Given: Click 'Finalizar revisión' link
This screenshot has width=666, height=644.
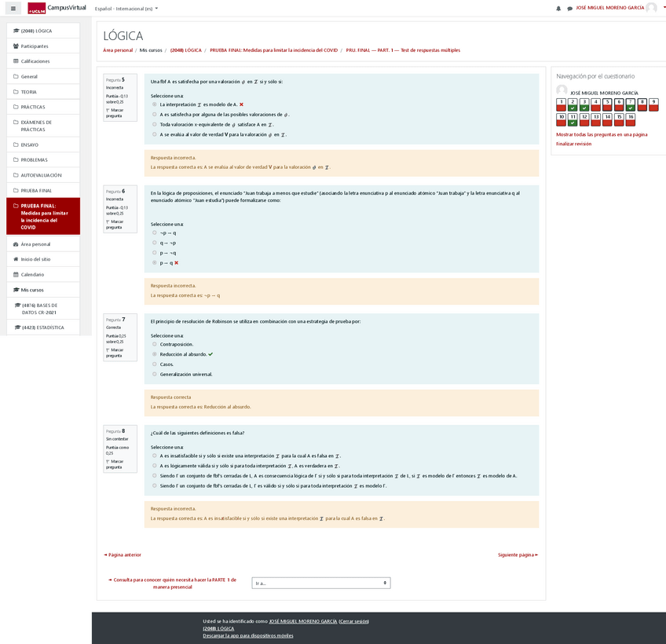Looking at the screenshot, I should (573, 144).
